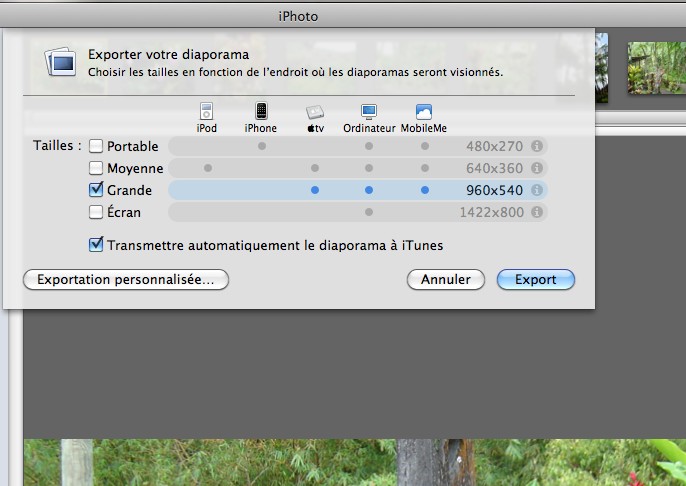Click the 480x270 resolution text
Image resolution: width=686 pixels, height=486 pixels.
494,146
